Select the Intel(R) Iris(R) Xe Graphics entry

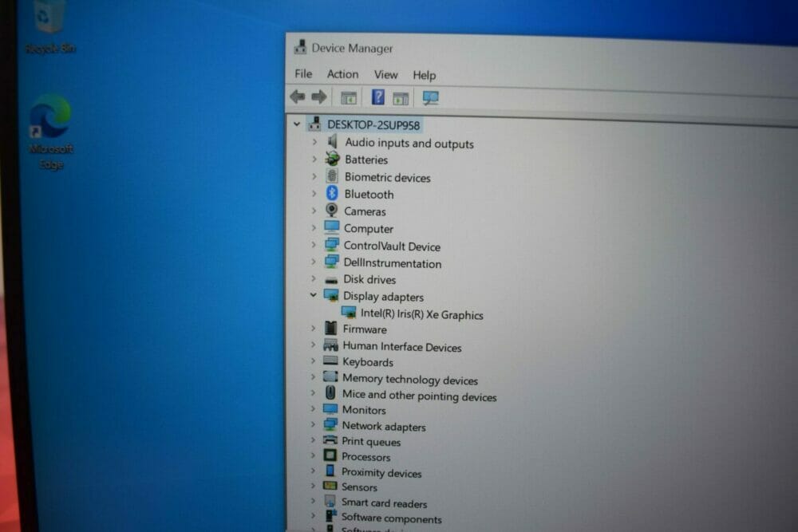pos(422,314)
